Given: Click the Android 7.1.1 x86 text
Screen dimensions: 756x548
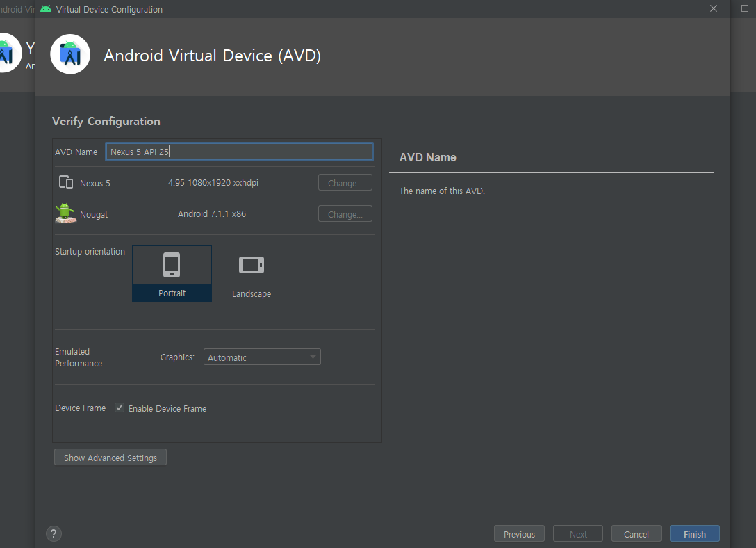Looking at the screenshot, I should [x=212, y=214].
